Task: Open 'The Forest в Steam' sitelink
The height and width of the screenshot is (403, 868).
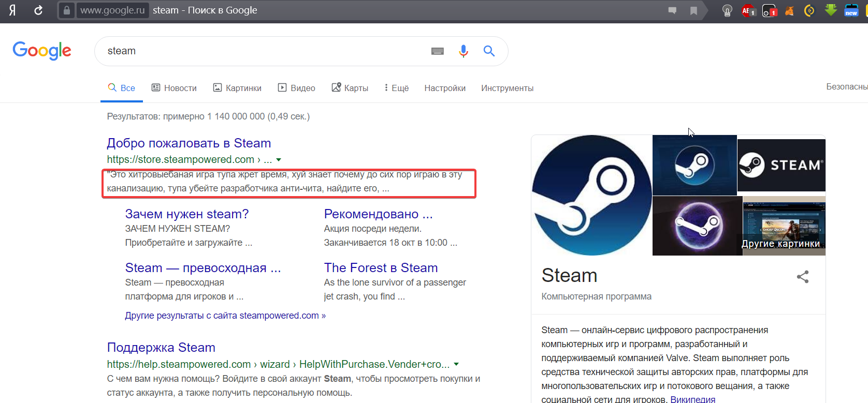Action: 381,268
